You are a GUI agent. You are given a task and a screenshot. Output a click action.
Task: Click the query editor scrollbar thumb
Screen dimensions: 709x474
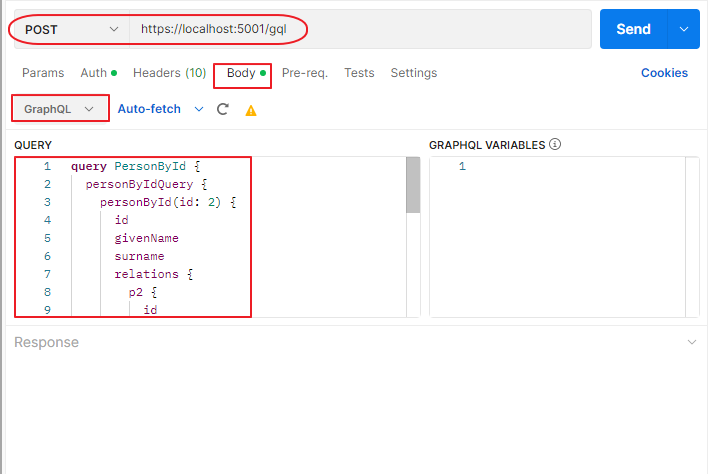pos(413,185)
